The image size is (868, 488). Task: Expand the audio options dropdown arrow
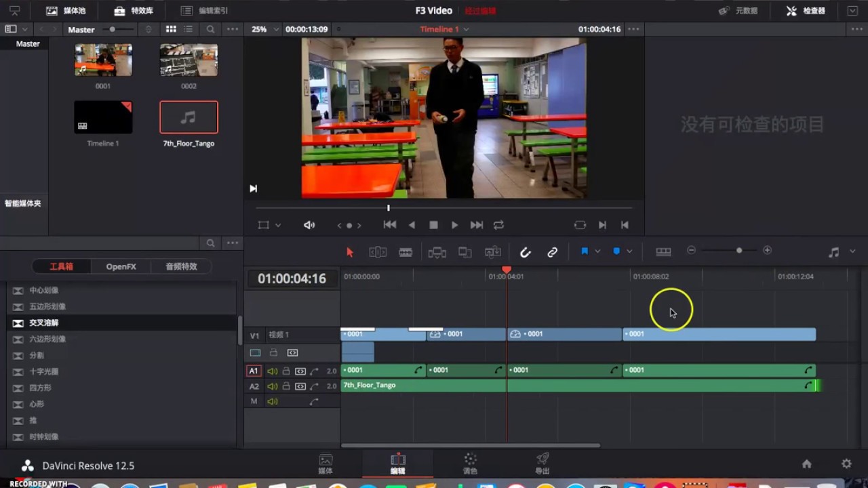(x=852, y=251)
